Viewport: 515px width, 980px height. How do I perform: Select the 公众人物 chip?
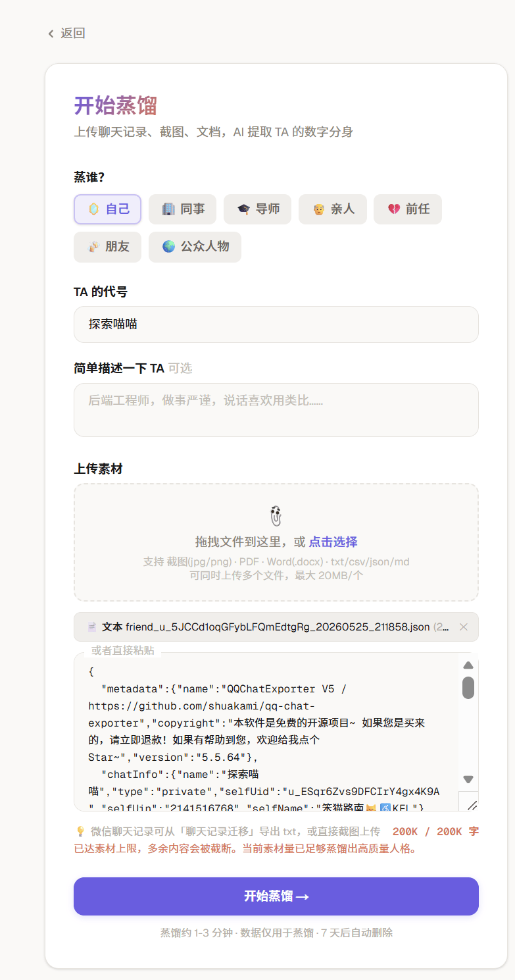click(195, 247)
